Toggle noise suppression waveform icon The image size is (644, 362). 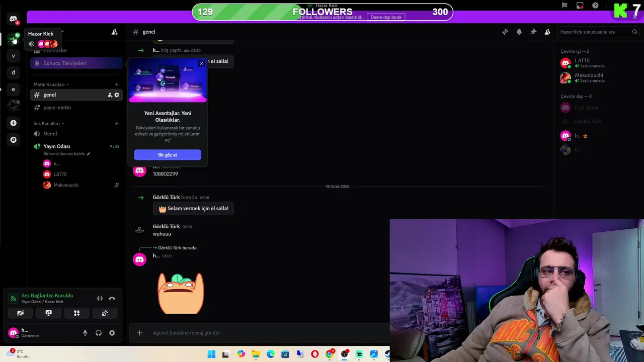(100, 299)
